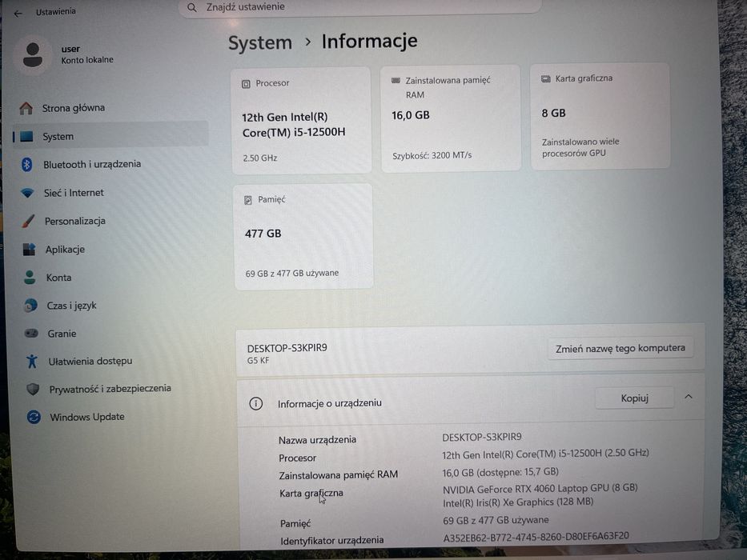747x560 pixels.
Task: Open the user account avatar
Action: 32,54
